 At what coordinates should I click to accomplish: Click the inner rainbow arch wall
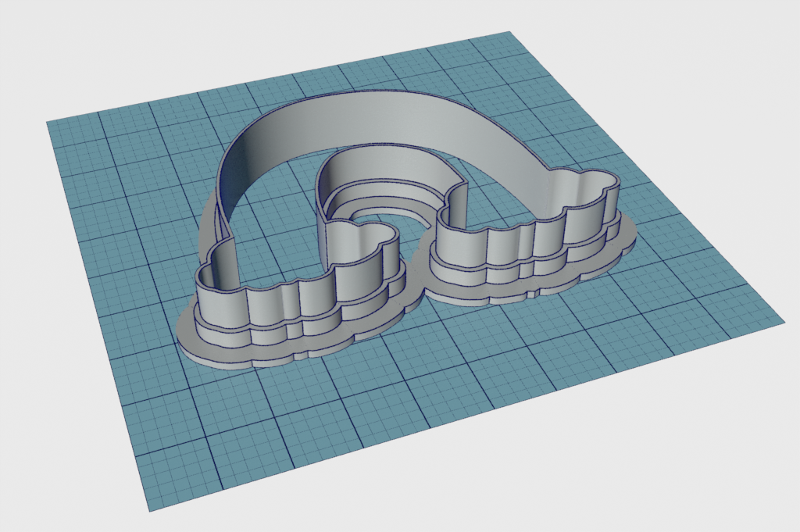391,168
